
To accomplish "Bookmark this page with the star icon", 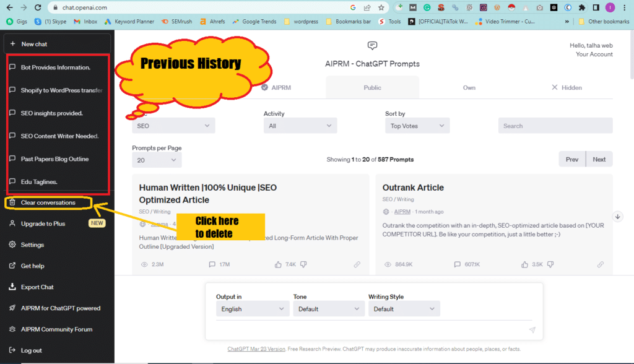I will point(381,7).
